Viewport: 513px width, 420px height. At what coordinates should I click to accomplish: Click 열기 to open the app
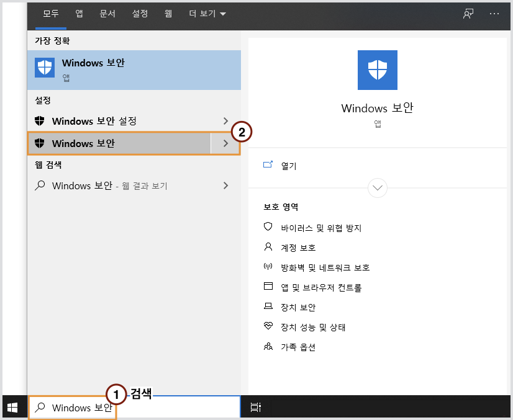point(289,166)
